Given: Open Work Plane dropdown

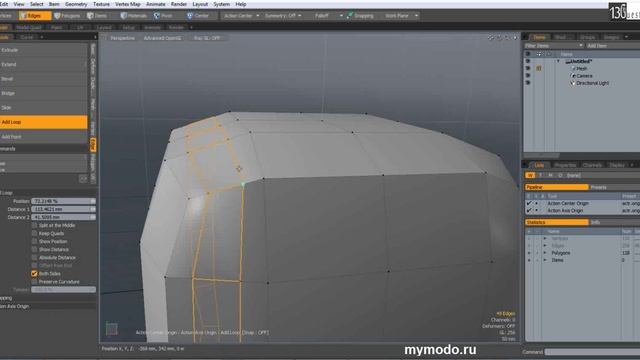Looking at the screenshot, I should point(401,16).
